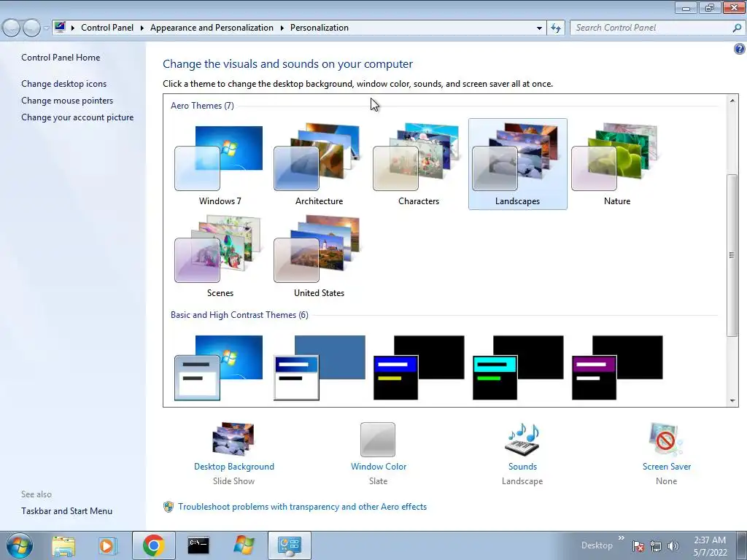
Task: Open Google Chrome from the taskbar
Action: point(153,545)
